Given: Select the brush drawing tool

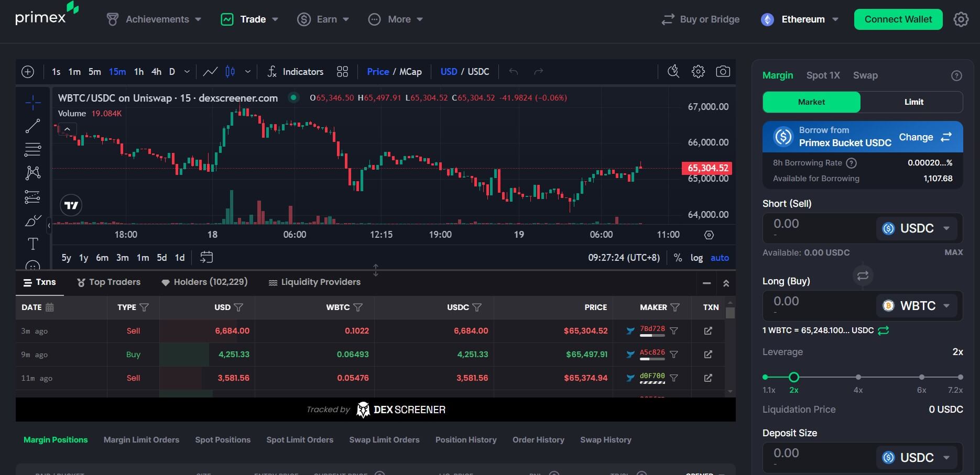Looking at the screenshot, I should coord(32,220).
